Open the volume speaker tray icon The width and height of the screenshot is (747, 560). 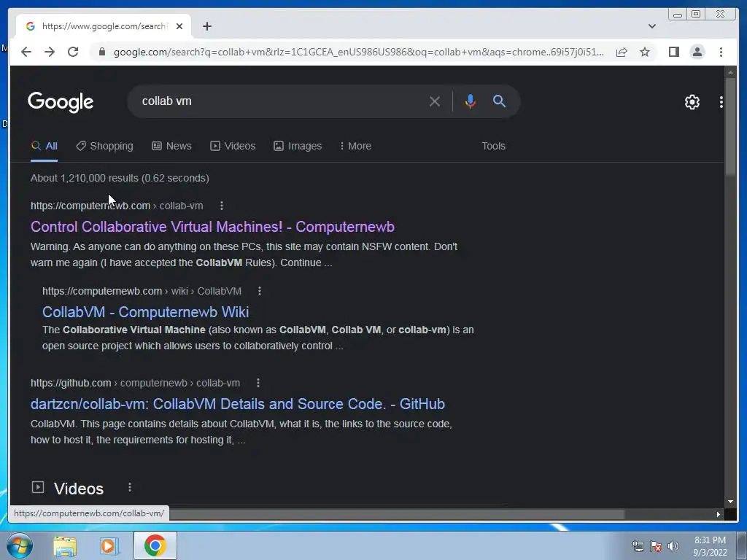click(673, 546)
